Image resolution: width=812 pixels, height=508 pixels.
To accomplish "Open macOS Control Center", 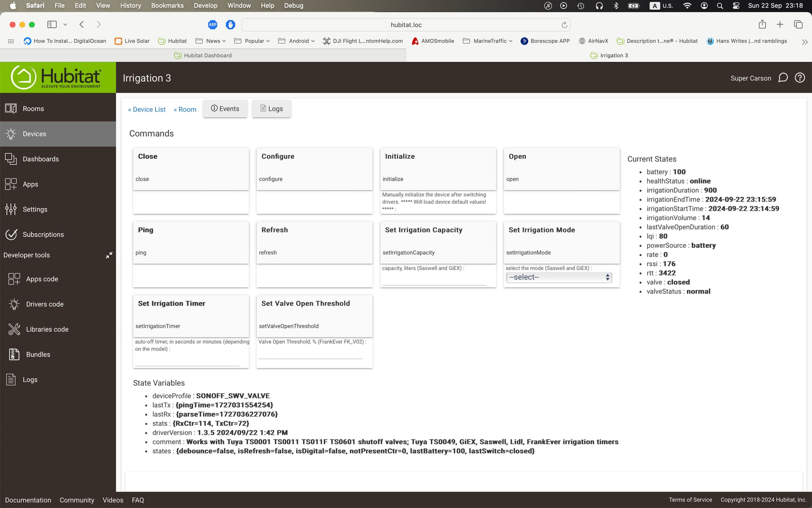I will pyautogui.click(x=736, y=6).
